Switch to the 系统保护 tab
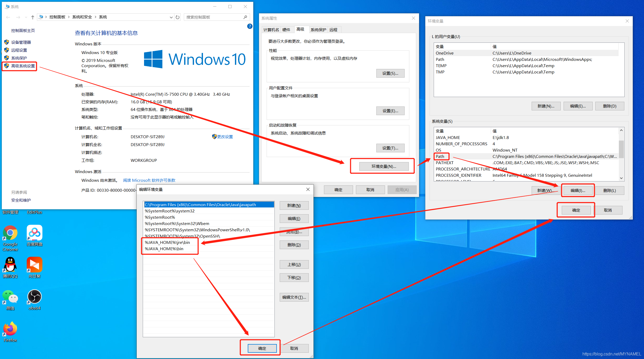 (x=318, y=30)
